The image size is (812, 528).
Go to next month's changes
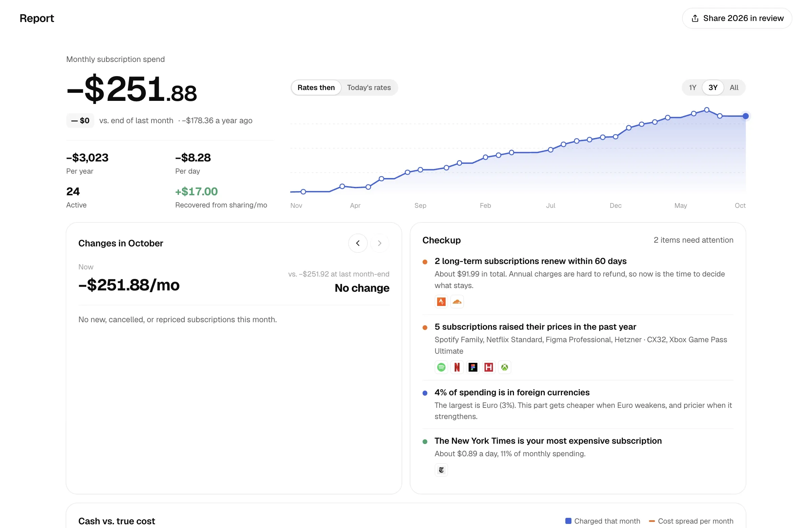point(379,243)
